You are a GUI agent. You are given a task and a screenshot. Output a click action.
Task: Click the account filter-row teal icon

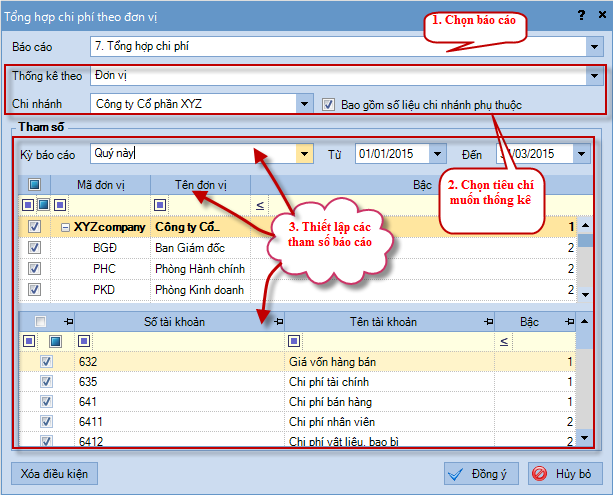56,341
